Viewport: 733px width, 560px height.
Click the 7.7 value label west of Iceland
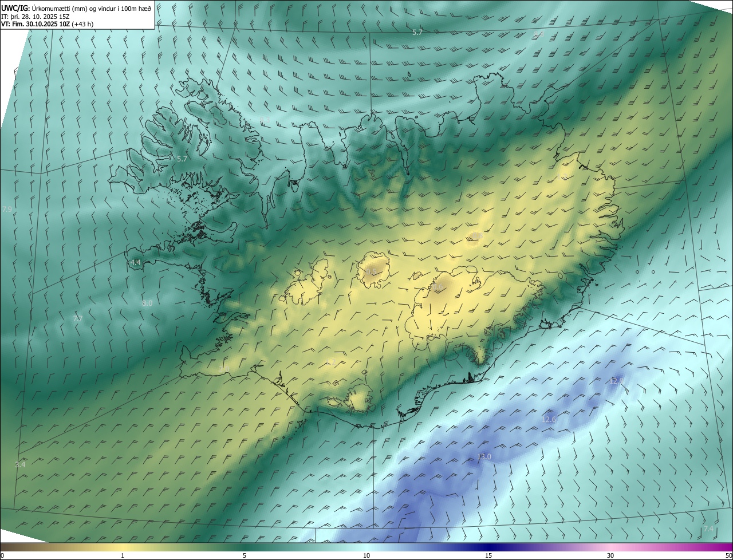(x=78, y=318)
